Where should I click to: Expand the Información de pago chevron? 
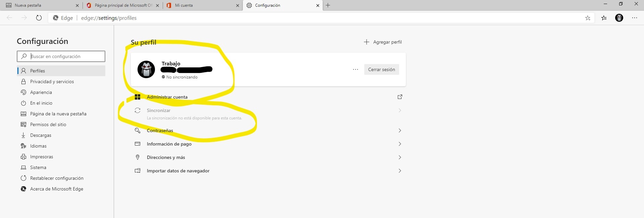point(400,144)
